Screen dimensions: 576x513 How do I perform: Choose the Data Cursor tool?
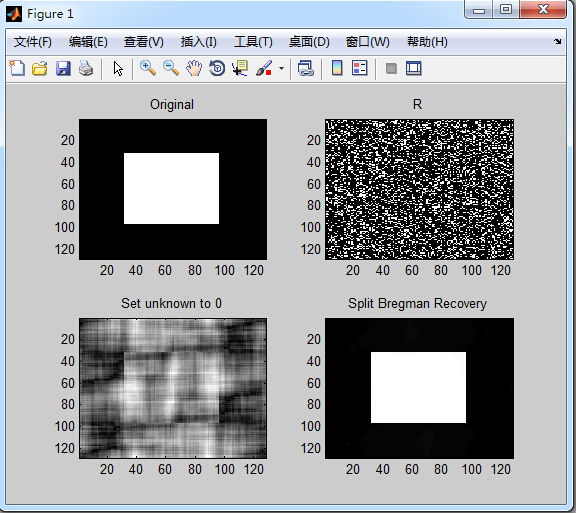240,68
